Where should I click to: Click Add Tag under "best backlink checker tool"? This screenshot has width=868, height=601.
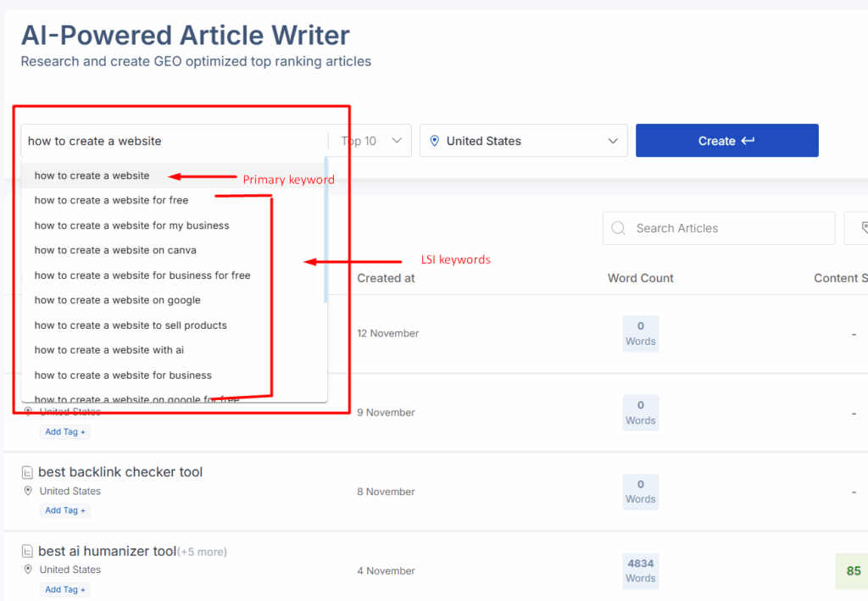click(64, 509)
